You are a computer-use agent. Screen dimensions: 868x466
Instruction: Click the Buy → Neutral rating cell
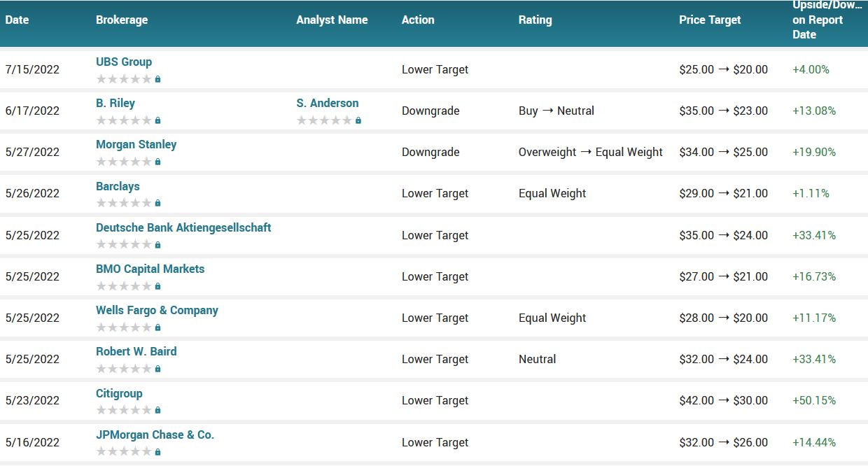tap(556, 111)
